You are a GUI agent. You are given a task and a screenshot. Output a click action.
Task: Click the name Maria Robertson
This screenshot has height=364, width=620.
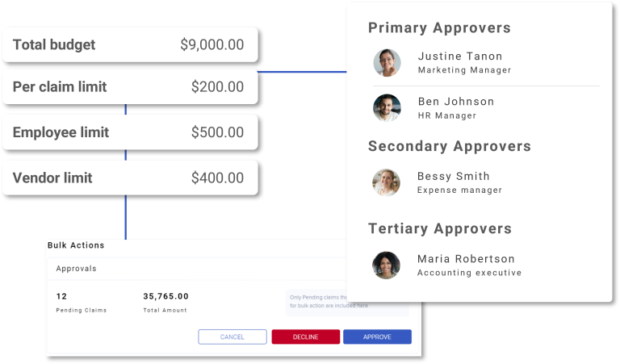tap(466, 258)
